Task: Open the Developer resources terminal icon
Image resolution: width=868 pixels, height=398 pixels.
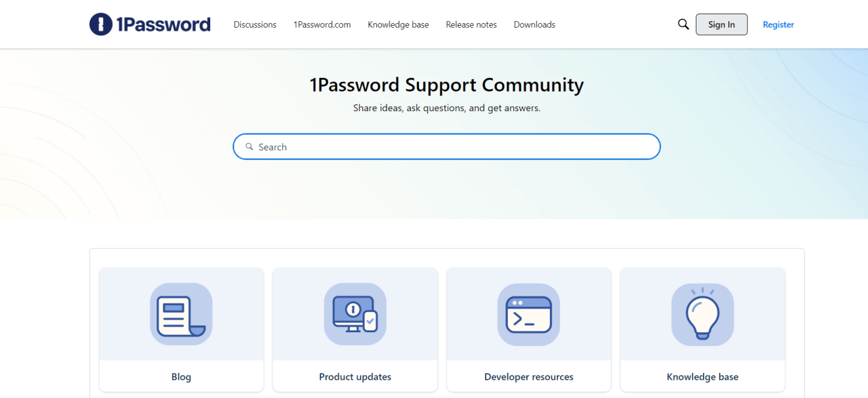Action: [528, 314]
